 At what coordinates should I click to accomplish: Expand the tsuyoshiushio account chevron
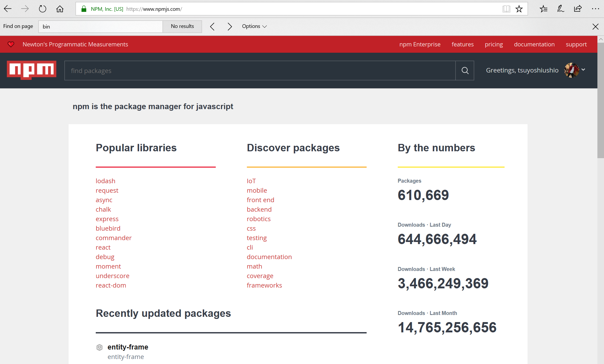pos(583,70)
